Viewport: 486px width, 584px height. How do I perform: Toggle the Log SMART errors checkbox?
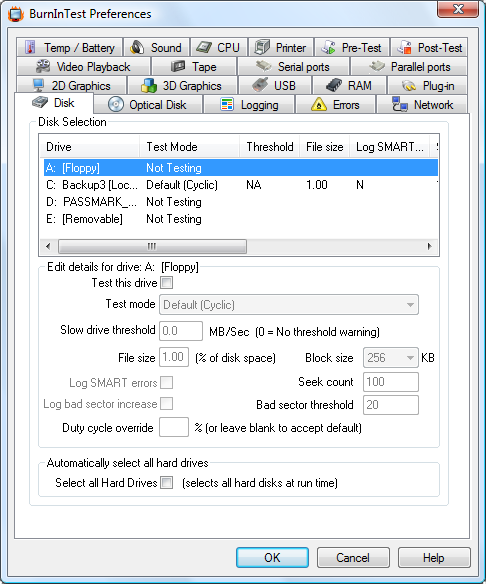pyautogui.click(x=166, y=383)
